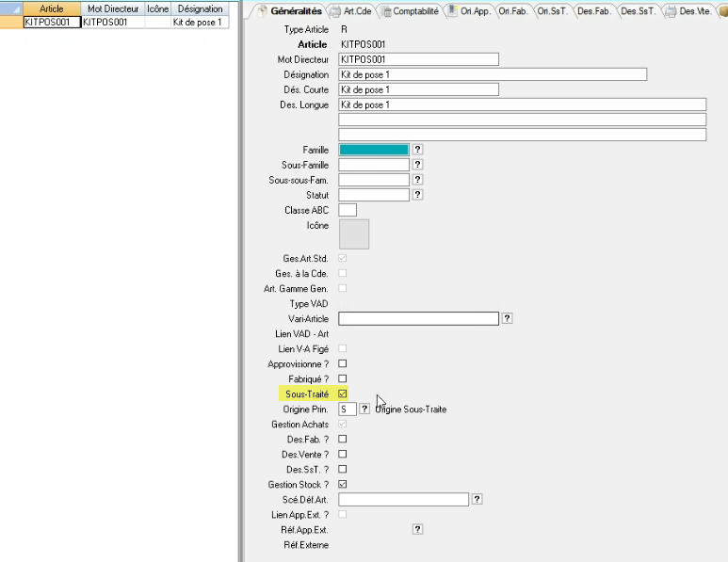This screenshot has width=728, height=562.
Task: Check the Fabriqué ? checkbox
Action: [x=343, y=378]
